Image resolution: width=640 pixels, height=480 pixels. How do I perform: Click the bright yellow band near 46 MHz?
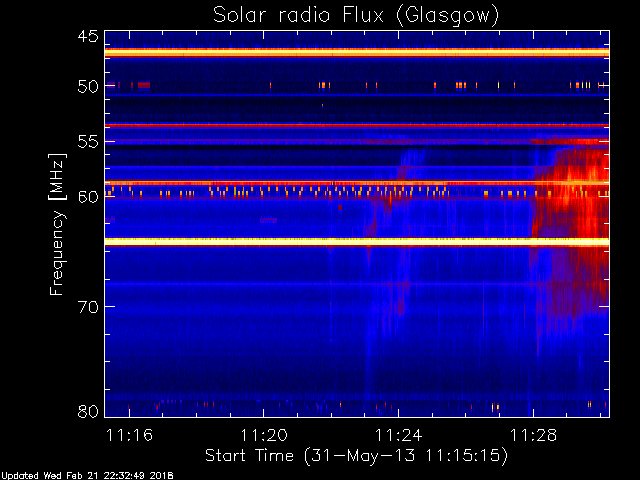[357, 52]
